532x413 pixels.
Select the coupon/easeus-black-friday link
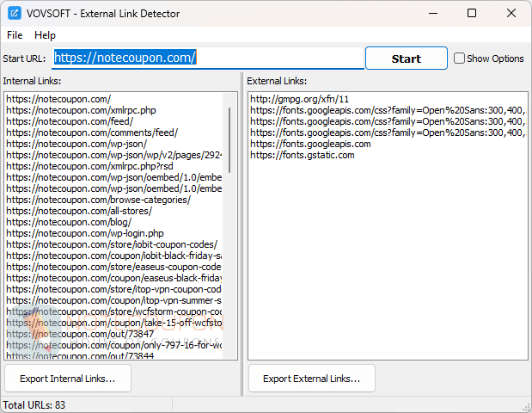point(114,279)
